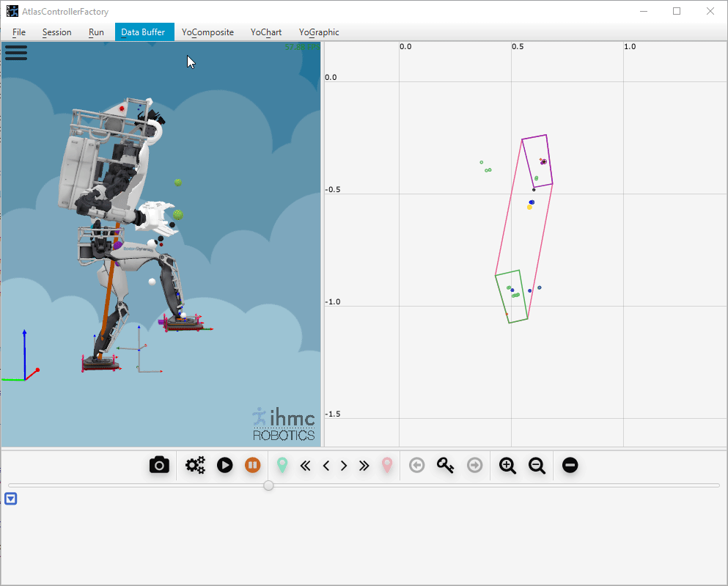This screenshot has width=728, height=586.
Task: Take a snapshot with the camera icon
Action: [159, 465]
